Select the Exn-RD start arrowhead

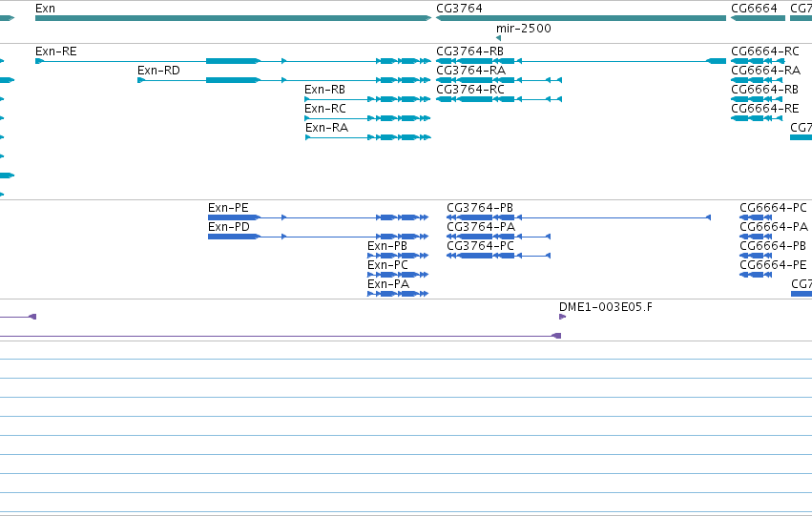pyautogui.click(x=141, y=80)
